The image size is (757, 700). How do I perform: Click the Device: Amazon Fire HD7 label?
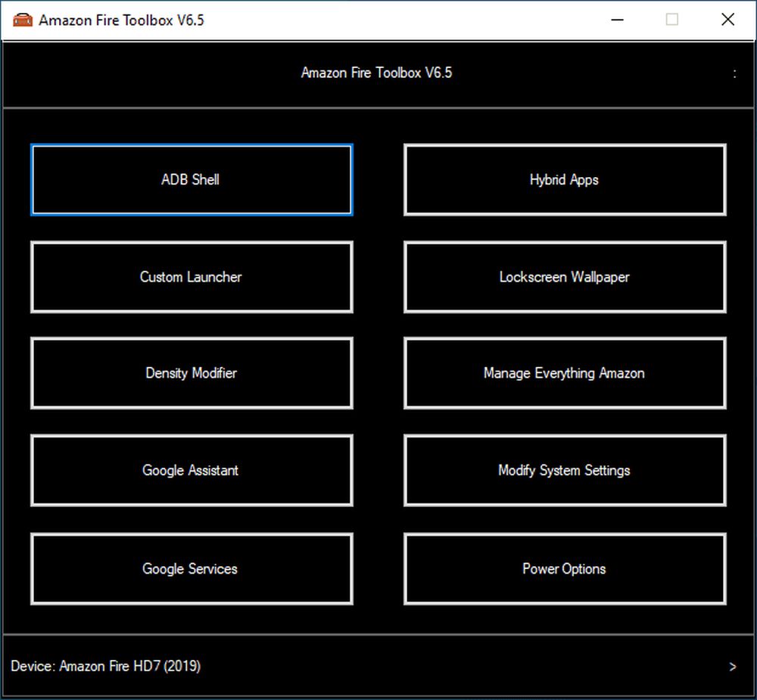tap(106, 667)
